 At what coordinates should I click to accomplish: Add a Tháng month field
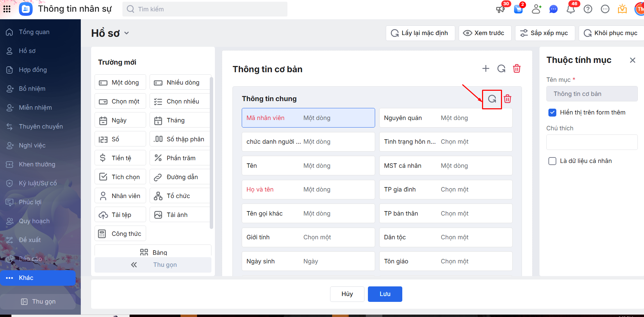pyautogui.click(x=180, y=120)
